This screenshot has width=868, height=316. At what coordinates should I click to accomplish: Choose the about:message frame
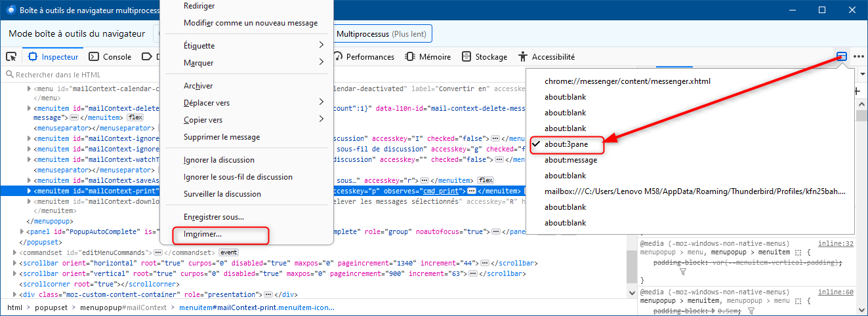click(x=570, y=160)
